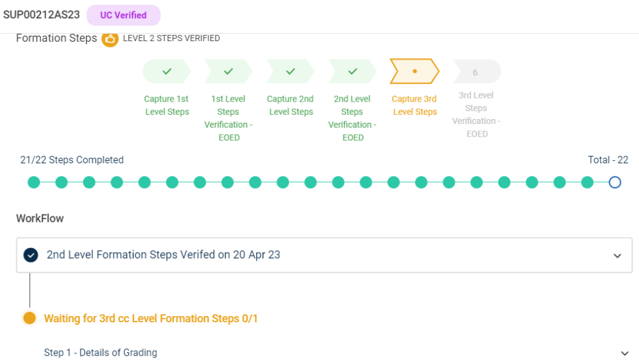Click the Capture 1st Level Steps checkmark
The height and width of the screenshot is (364, 639).
tap(167, 72)
